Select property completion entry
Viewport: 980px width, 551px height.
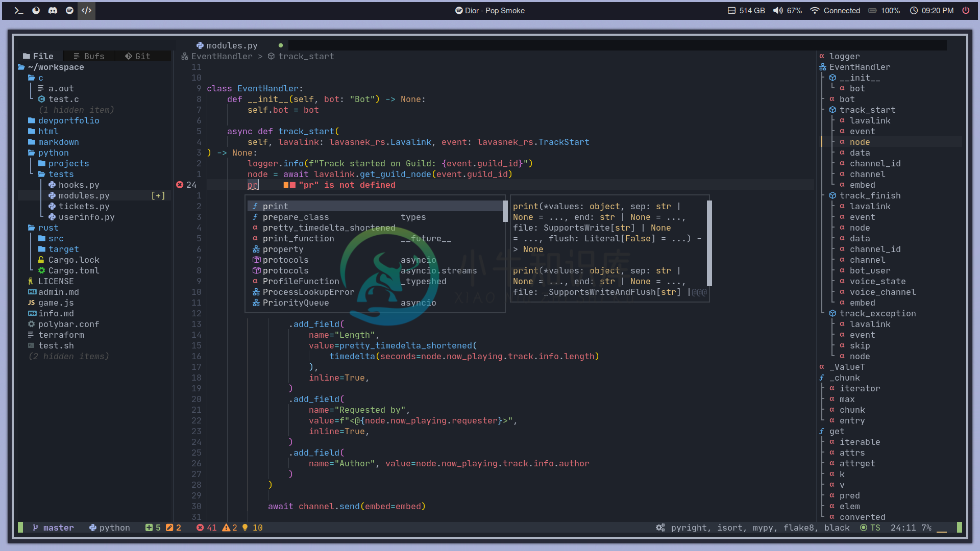point(375,249)
